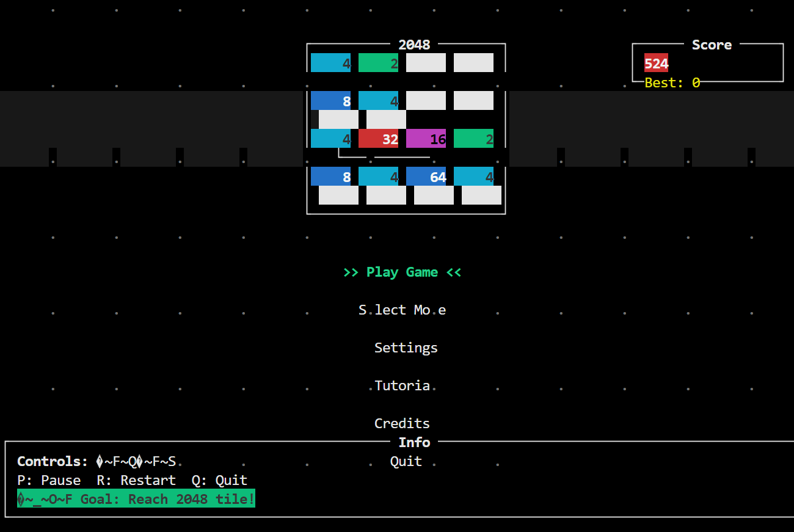Open the Tutorial menu entry
The image size is (794, 532).
pos(402,386)
